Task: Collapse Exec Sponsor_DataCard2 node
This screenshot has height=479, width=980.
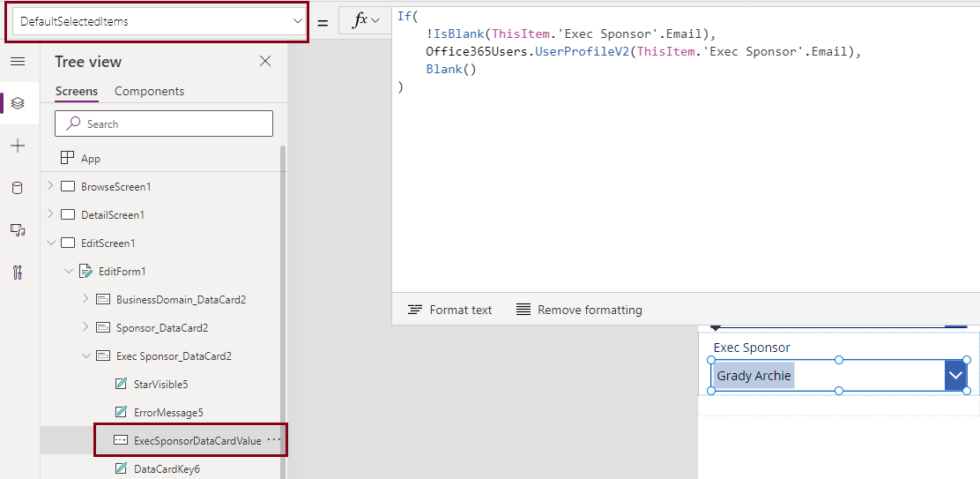Action: point(85,356)
